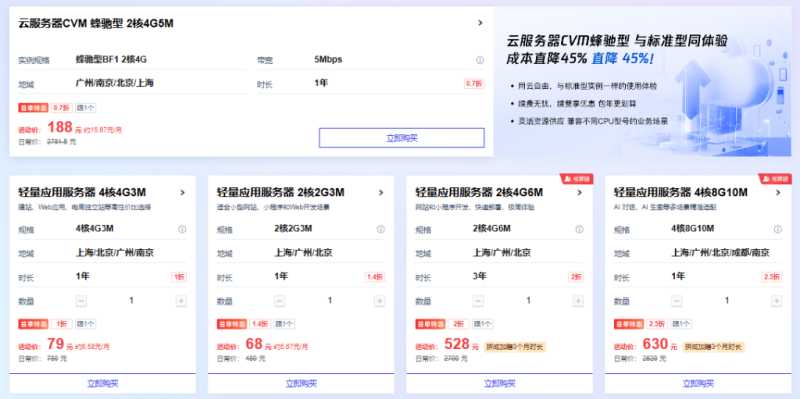Viewport: 800px width, 399px height.
Task: Click the info icon next to 5Mbps bandwidth
Action: point(480,60)
